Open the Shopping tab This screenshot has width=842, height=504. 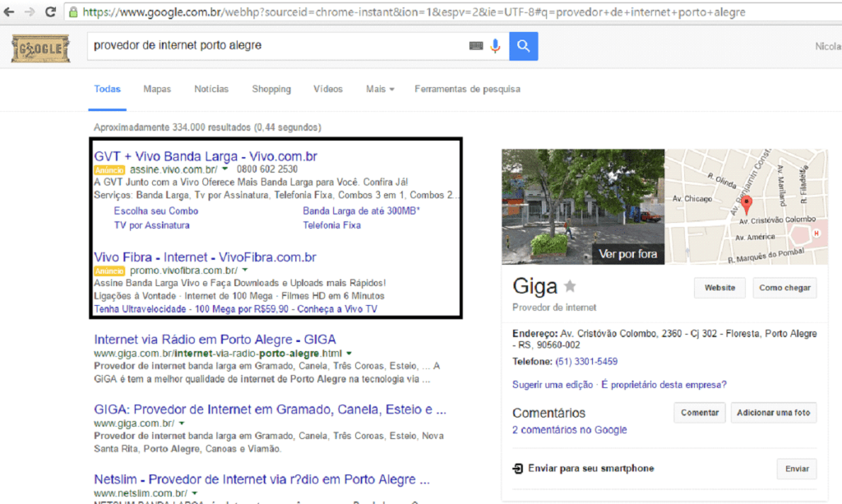click(271, 89)
